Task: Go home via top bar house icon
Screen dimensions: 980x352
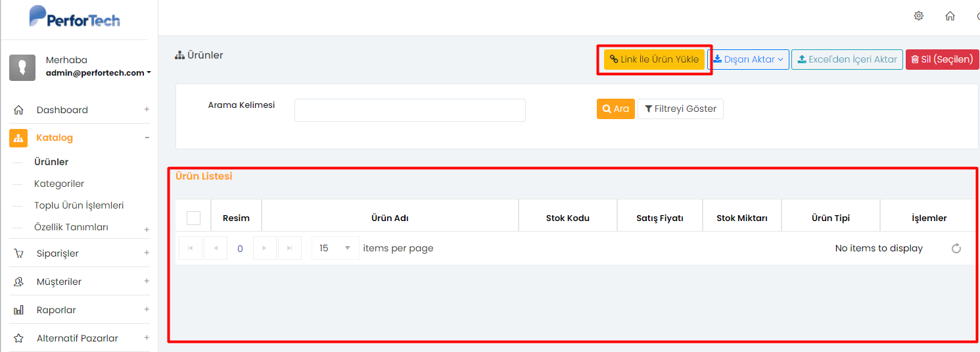Action: [x=950, y=16]
